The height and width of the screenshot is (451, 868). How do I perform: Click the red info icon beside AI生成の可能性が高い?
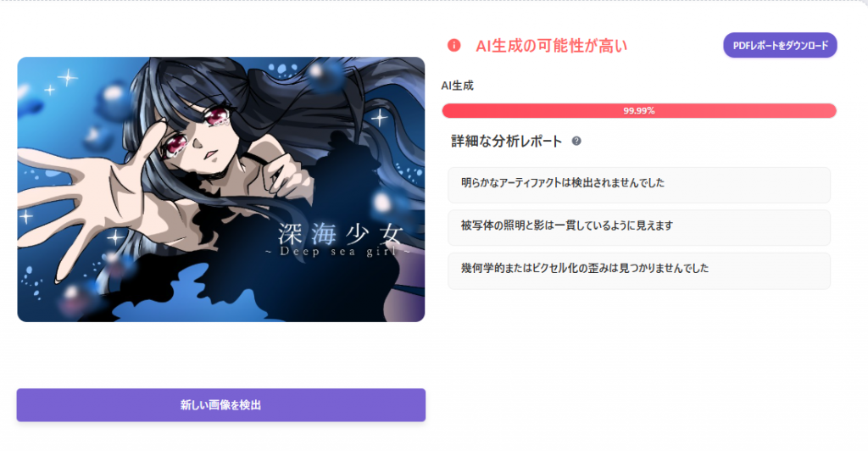tap(454, 46)
